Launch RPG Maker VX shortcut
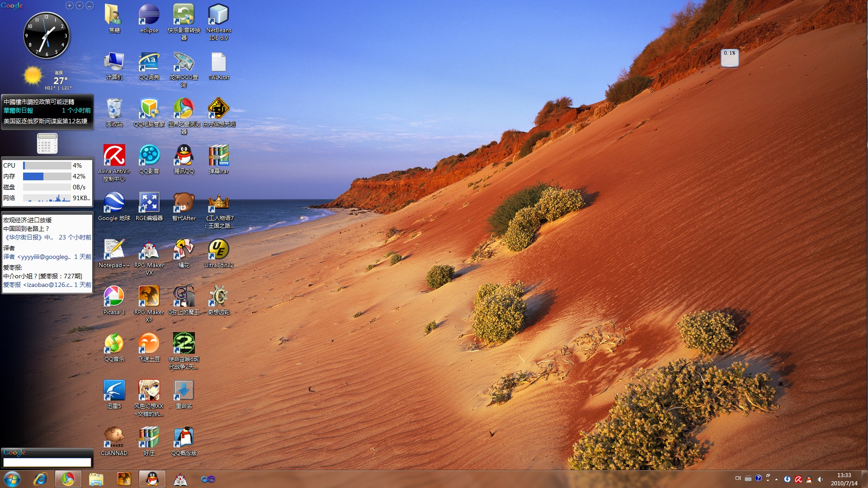The height and width of the screenshot is (488, 868). click(x=149, y=257)
